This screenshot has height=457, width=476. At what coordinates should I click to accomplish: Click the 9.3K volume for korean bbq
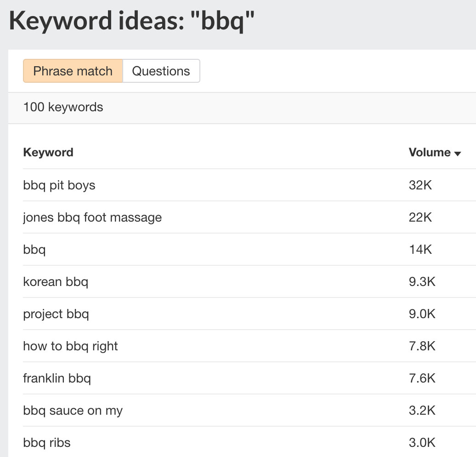[x=422, y=282]
